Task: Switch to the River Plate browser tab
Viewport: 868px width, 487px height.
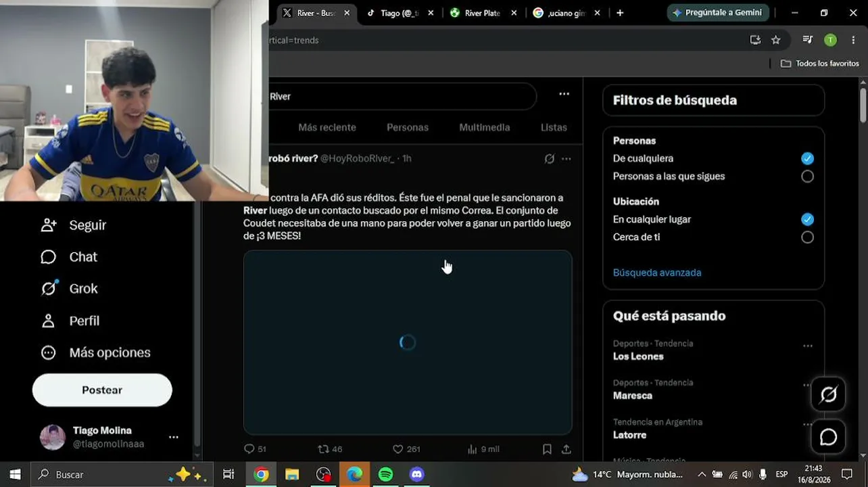Action: click(482, 13)
